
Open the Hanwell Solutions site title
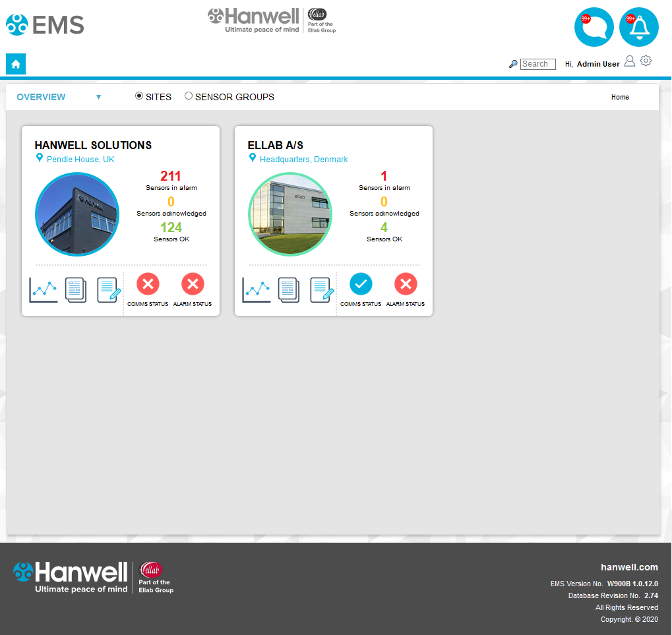93,145
